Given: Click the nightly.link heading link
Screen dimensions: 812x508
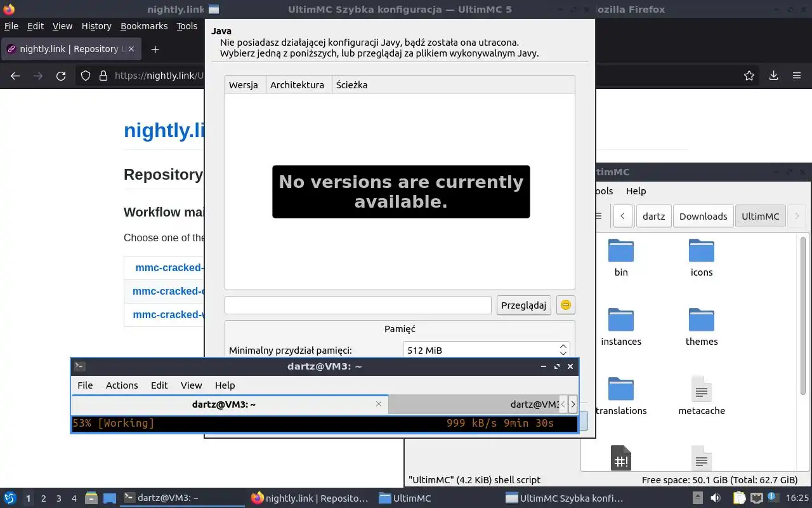Looking at the screenshot, I should click(x=164, y=130).
